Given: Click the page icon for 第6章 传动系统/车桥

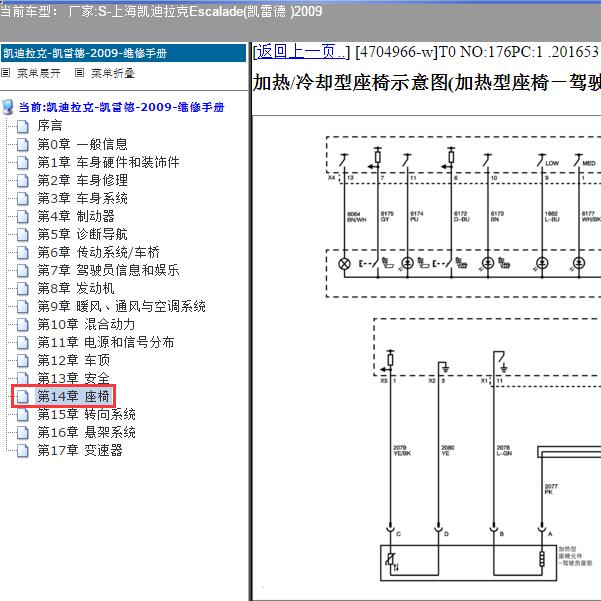Looking at the screenshot, I should coord(23,253).
